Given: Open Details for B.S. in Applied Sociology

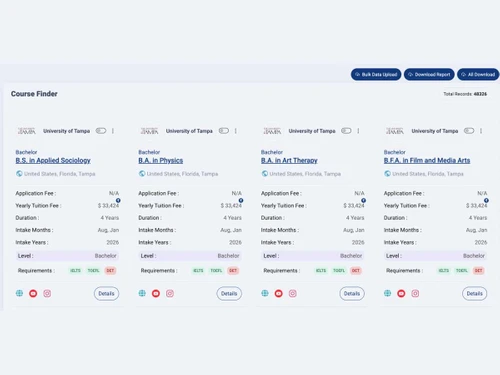Looking at the screenshot, I should 106,294.
